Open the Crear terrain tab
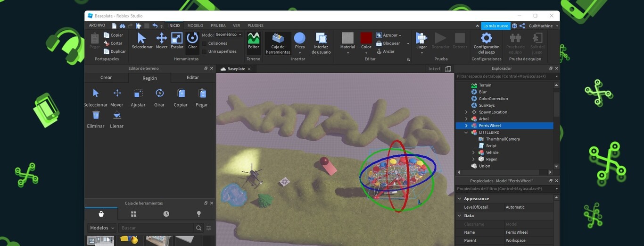The image size is (644, 246). tap(106, 78)
